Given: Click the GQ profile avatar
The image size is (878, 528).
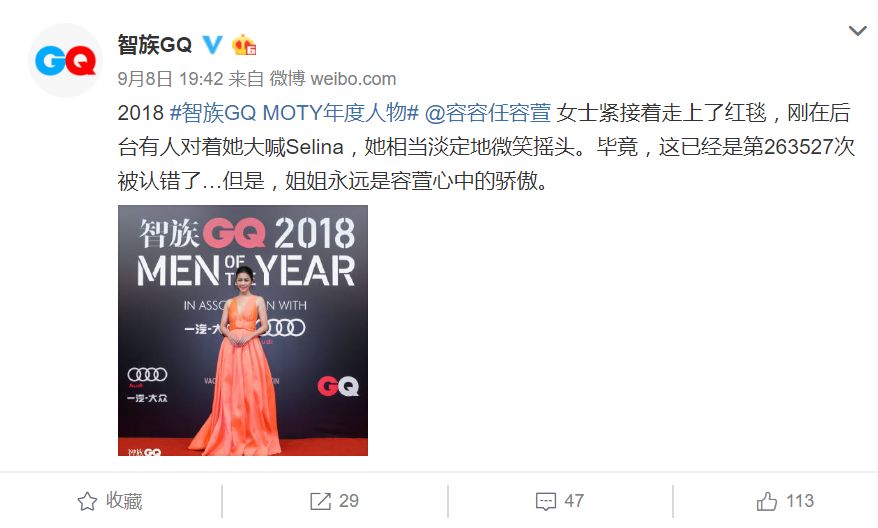Looking at the screenshot, I should pos(66,60).
